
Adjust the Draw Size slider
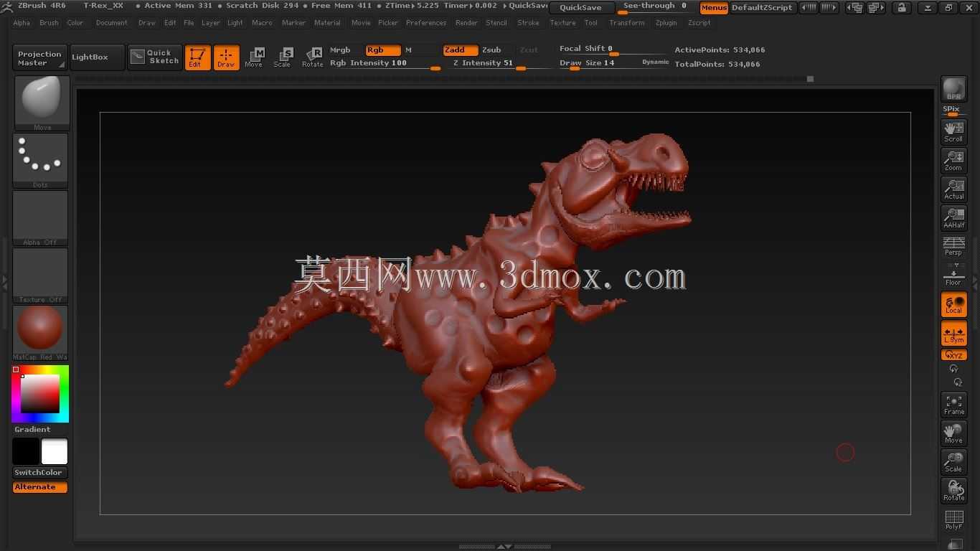click(x=598, y=63)
